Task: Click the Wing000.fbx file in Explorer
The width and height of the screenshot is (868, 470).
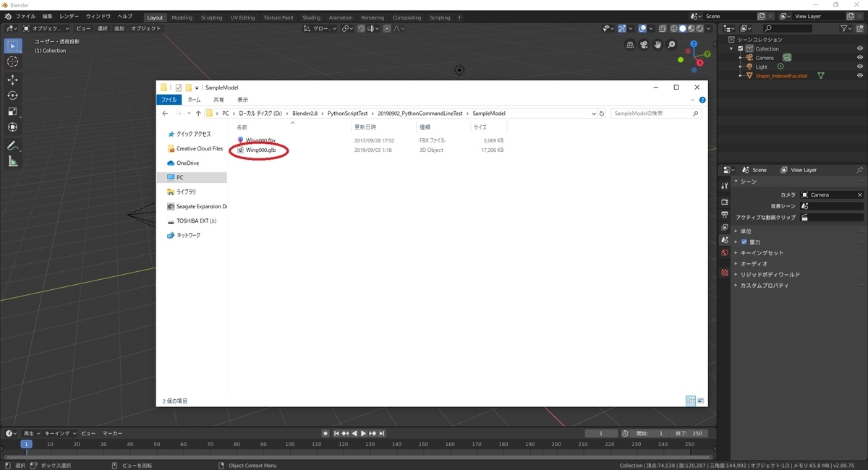Action: (x=260, y=140)
